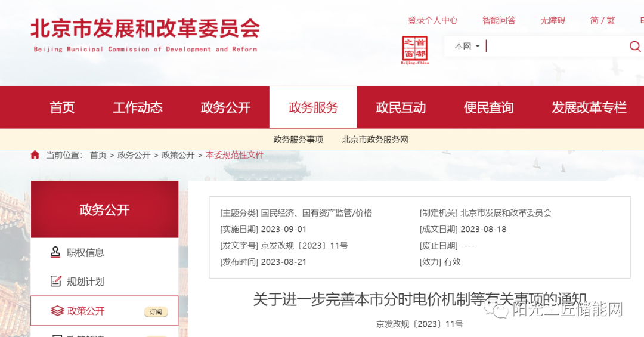Click 登录个人中心 link

click(x=432, y=20)
